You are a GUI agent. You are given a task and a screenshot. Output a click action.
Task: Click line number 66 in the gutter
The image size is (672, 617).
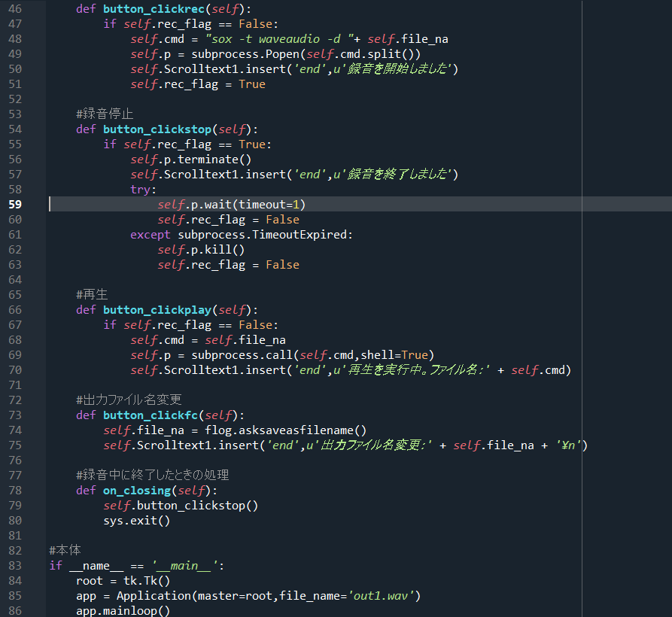click(x=15, y=310)
